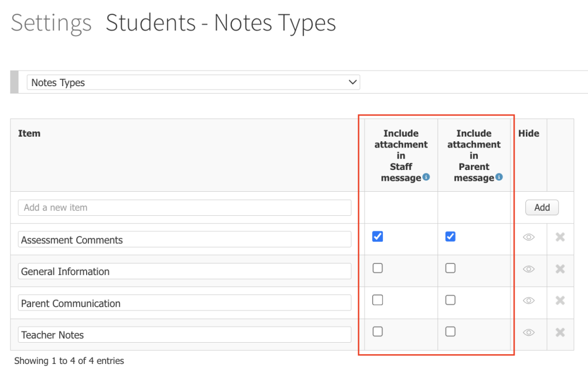Screen dimensions: 588x376
Task: Sort by the Item column header
Action: (x=29, y=133)
